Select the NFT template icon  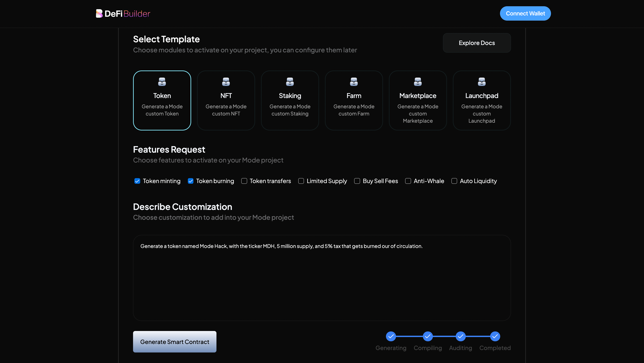pos(226,82)
